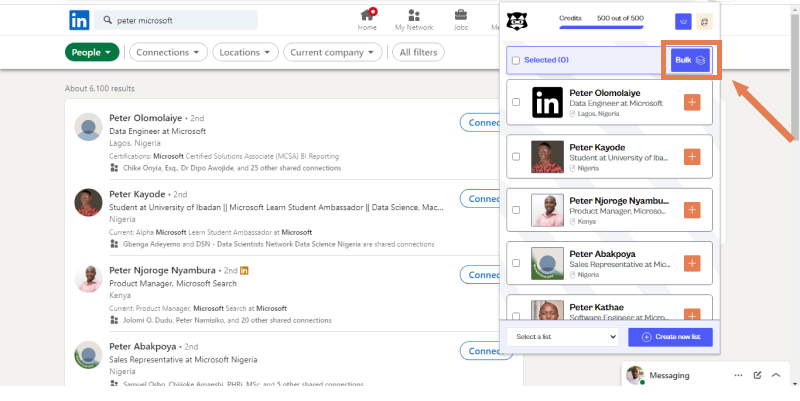
Task: Add Peter Olomolaiye with orange plus button
Action: tap(692, 103)
